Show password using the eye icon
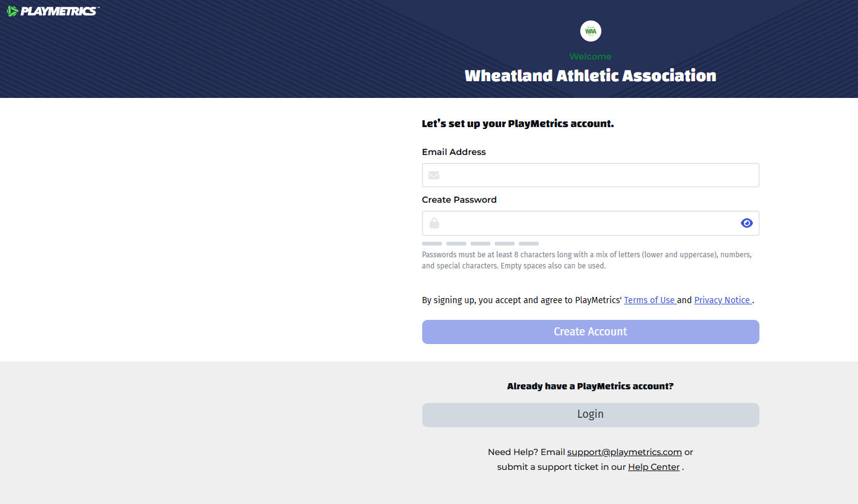Screen dimensions: 858x504 (x=746, y=223)
